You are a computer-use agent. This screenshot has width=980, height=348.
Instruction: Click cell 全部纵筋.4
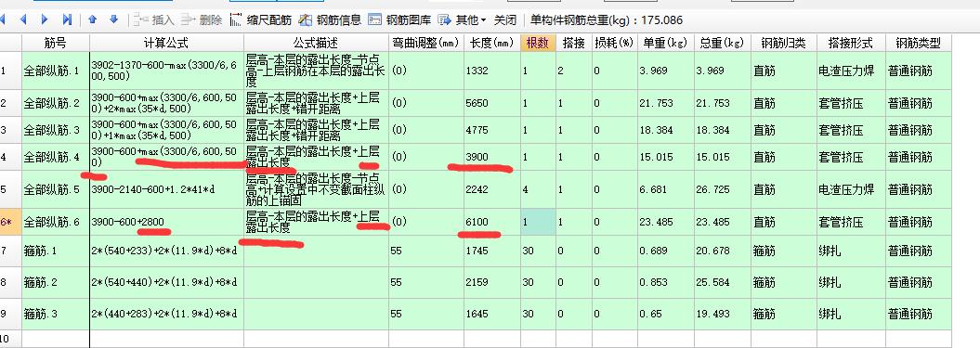56,157
